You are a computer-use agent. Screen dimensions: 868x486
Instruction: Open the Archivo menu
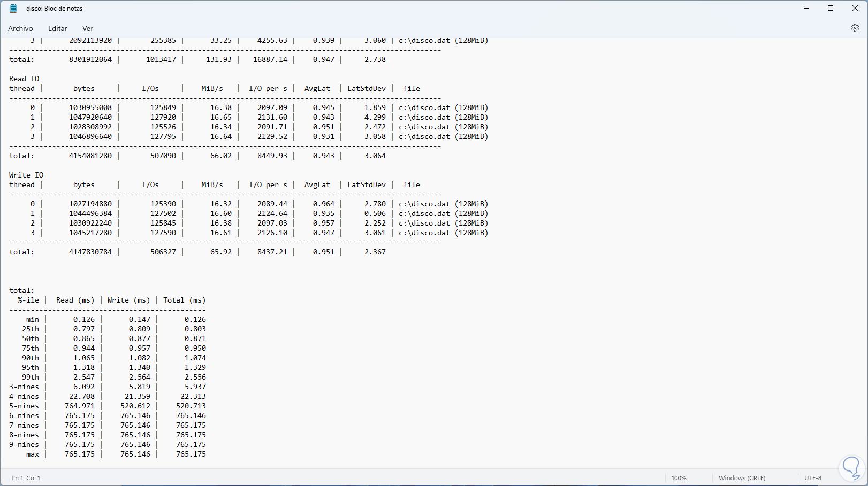20,28
